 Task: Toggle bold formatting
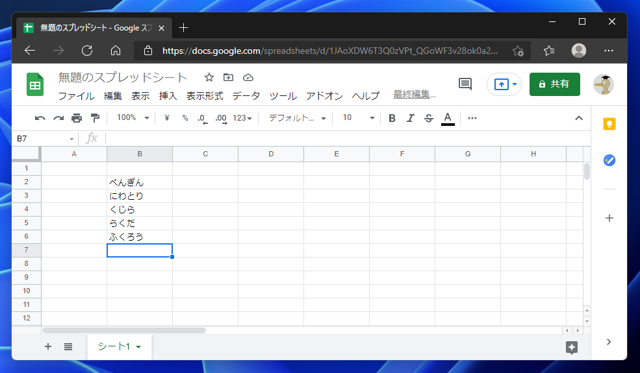click(x=392, y=118)
